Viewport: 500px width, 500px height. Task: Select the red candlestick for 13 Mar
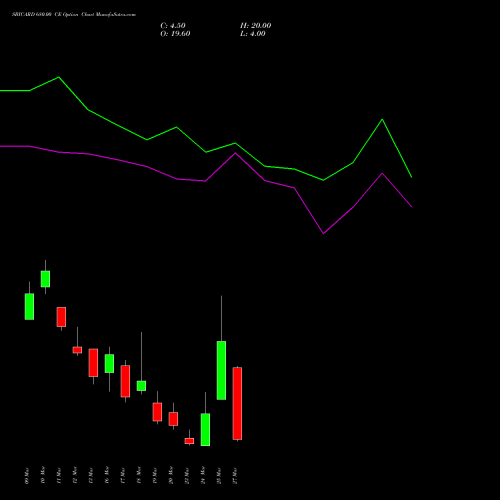(x=93, y=363)
